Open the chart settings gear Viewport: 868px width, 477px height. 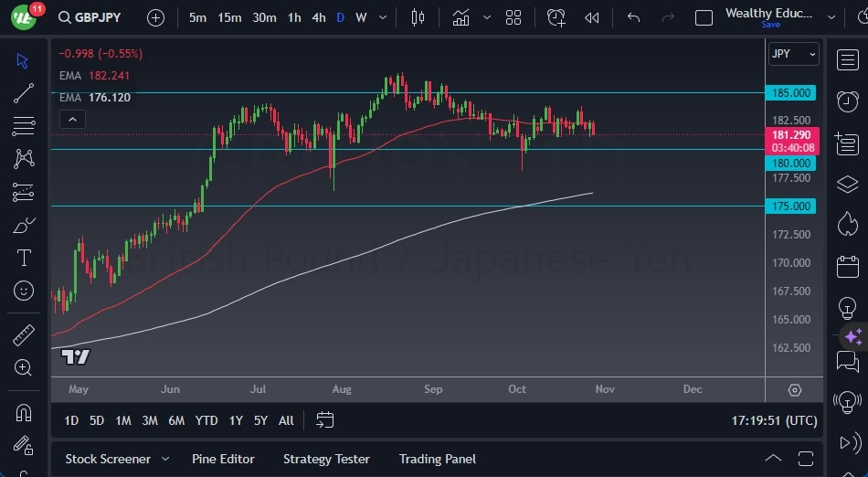[x=794, y=390]
